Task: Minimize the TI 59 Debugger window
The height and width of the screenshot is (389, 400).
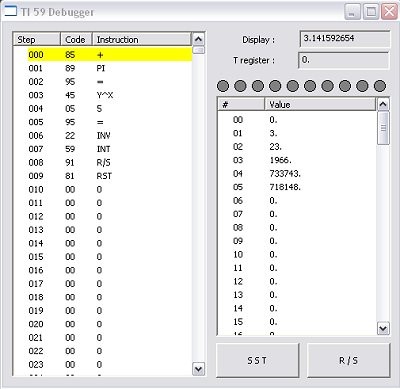Action: [x=352, y=12]
